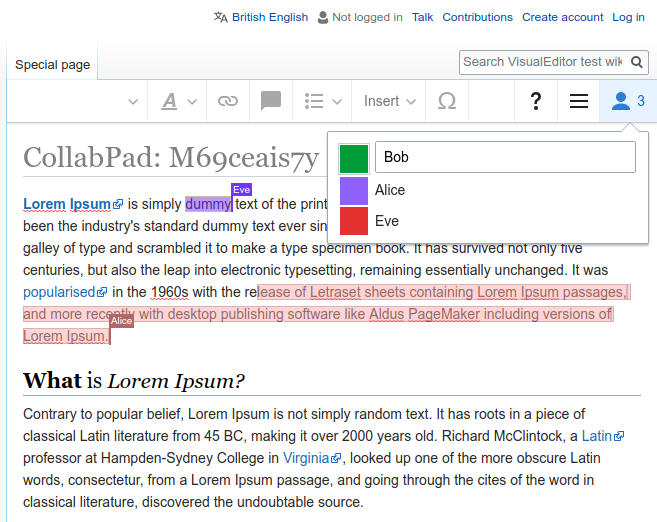Click the word 1960s in the paragraph
This screenshot has width=657, height=522.
pyautogui.click(x=169, y=292)
